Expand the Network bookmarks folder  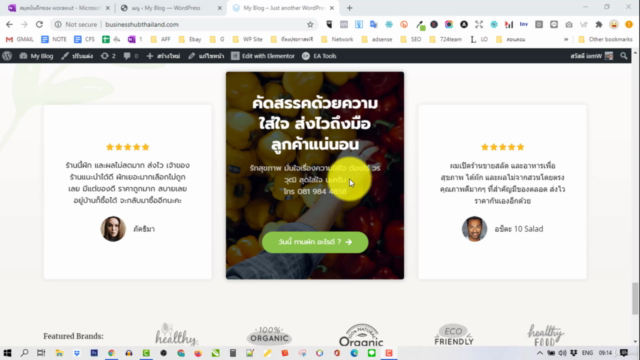tap(337, 39)
